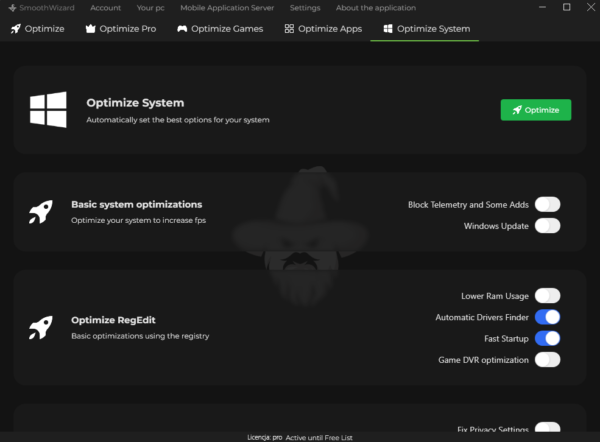The height and width of the screenshot is (442, 600).
Task: Go to the Optimize Apps tab
Action: 323,29
